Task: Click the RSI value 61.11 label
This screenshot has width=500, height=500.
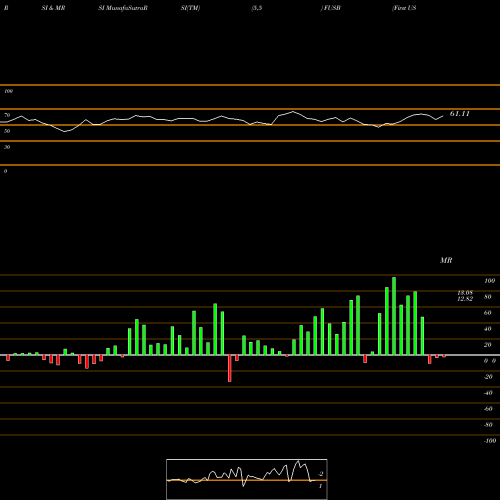Action: point(460,114)
